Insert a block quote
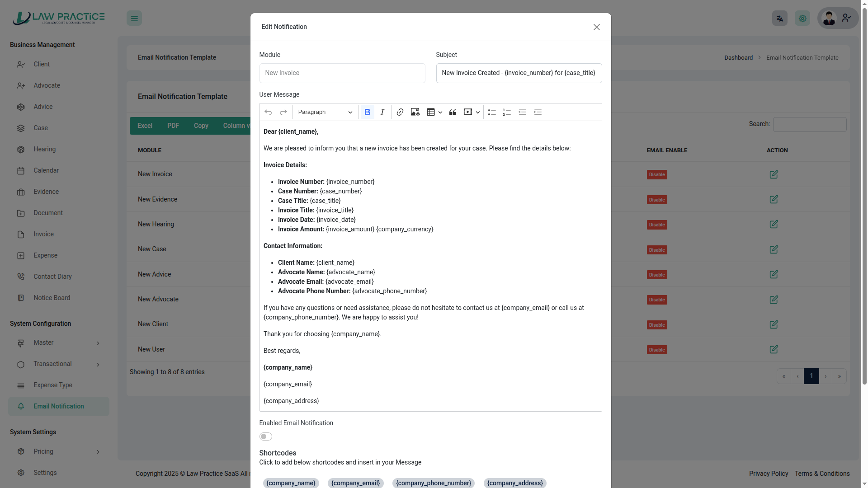 click(453, 112)
